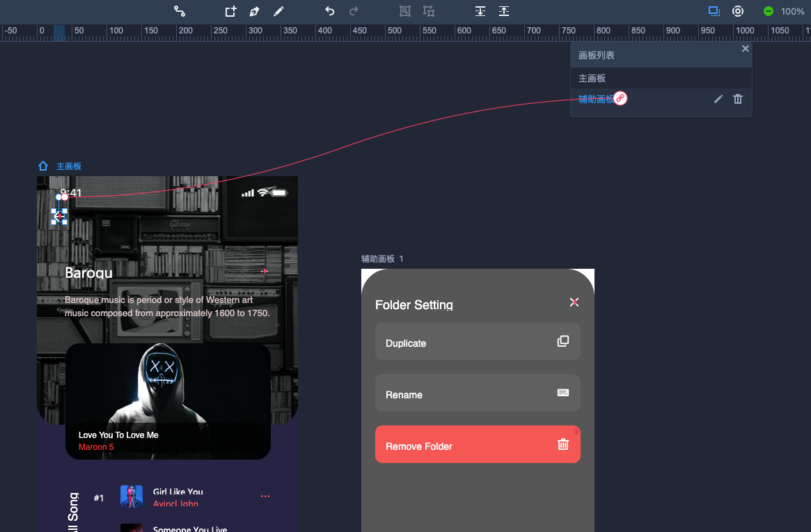Image resolution: width=811 pixels, height=532 pixels.
Task: Select the Pen tool
Action: point(255,11)
